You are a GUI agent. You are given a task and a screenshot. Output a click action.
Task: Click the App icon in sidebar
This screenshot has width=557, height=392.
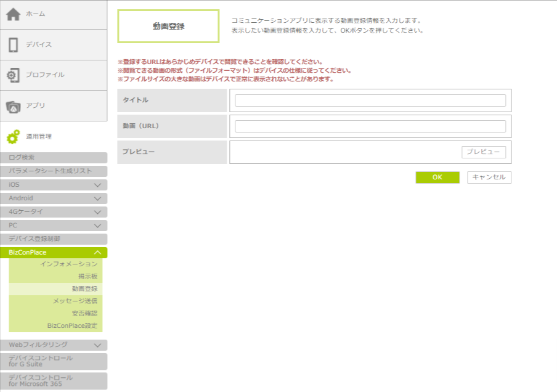coord(14,106)
